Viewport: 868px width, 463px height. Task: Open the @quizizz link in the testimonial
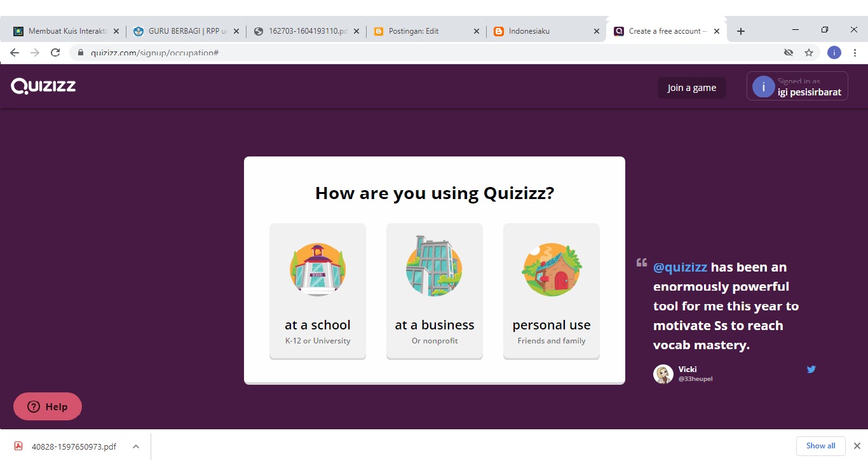[680, 266]
